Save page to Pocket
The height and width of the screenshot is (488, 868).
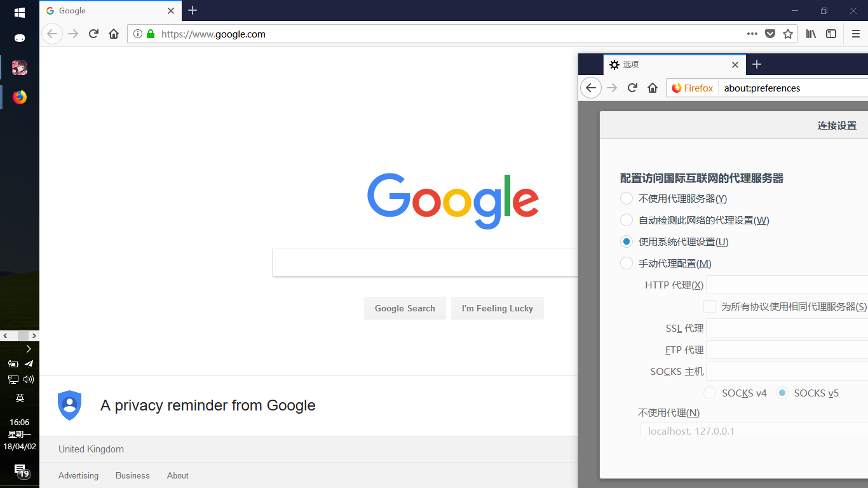click(770, 34)
